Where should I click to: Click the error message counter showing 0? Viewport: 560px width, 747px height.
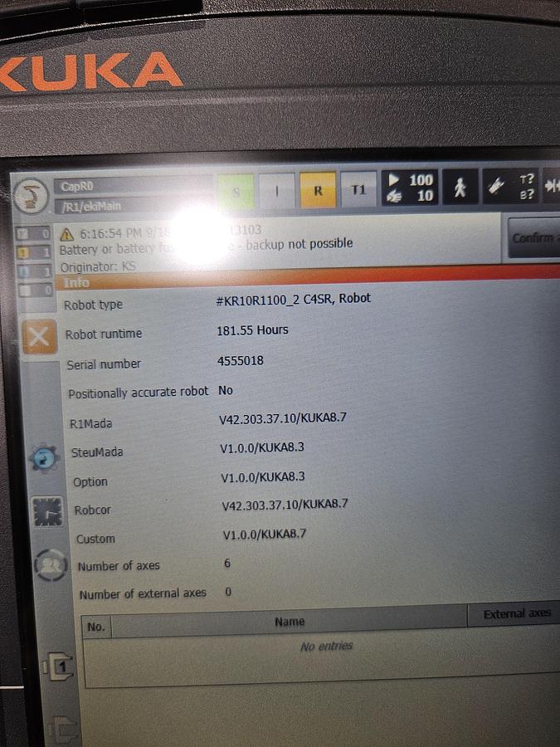point(33,234)
